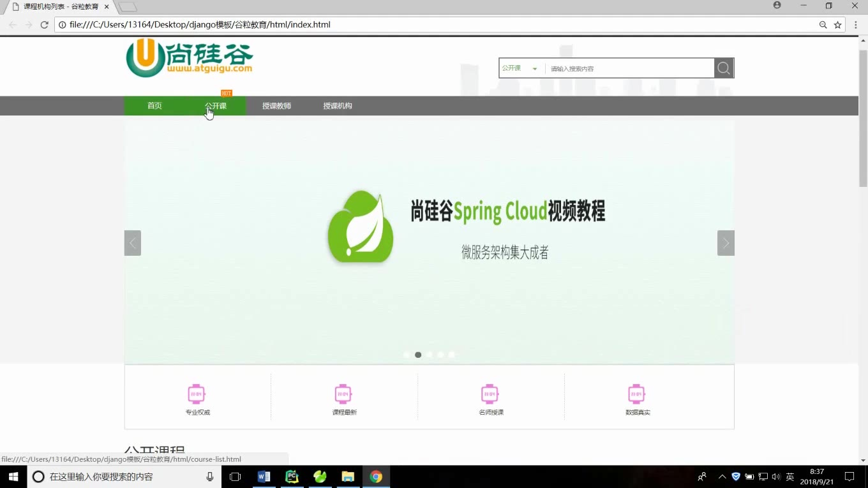Viewport: 868px width, 488px height.
Task: Click the 数据真实 watch icon
Action: (636, 394)
